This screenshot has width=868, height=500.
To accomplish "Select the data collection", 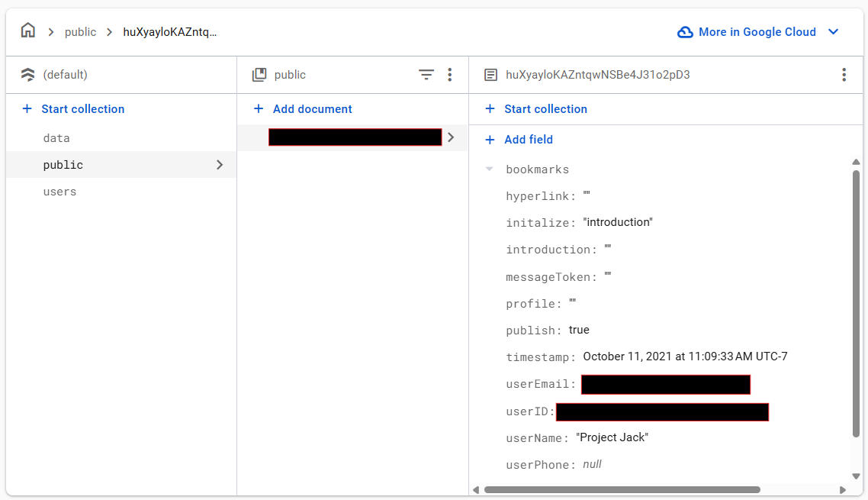I will 56,138.
